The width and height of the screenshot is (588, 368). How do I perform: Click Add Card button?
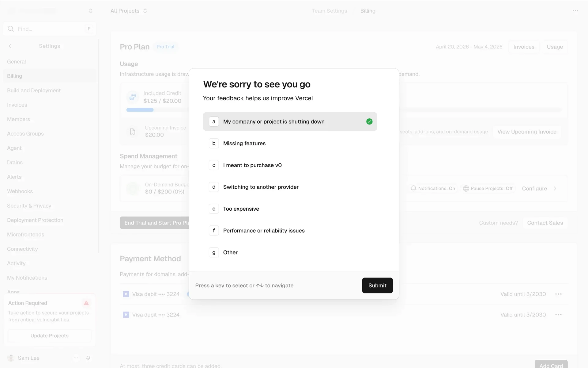[x=551, y=364]
